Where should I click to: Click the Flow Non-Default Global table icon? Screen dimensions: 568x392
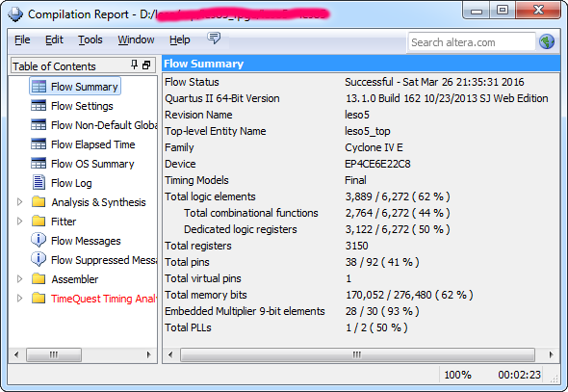[39, 124]
